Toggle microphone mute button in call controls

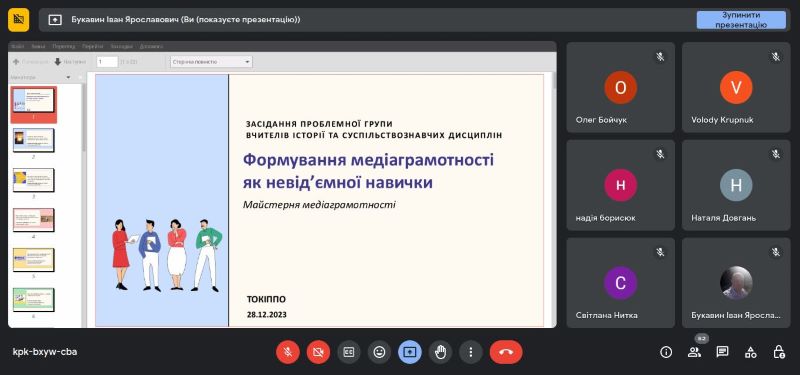pyautogui.click(x=288, y=352)
